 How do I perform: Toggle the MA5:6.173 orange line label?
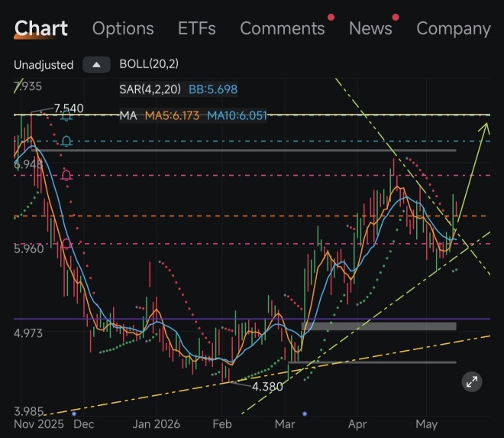point(172,115)
